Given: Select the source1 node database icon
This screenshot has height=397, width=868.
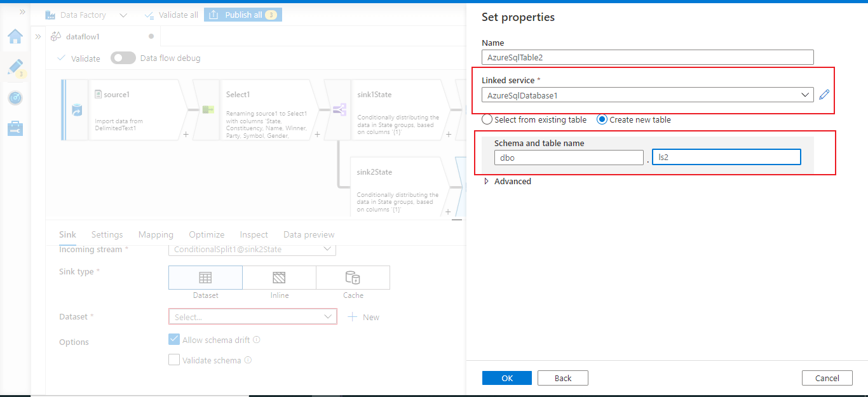Looking at the screenshot, I should [77, 110].
